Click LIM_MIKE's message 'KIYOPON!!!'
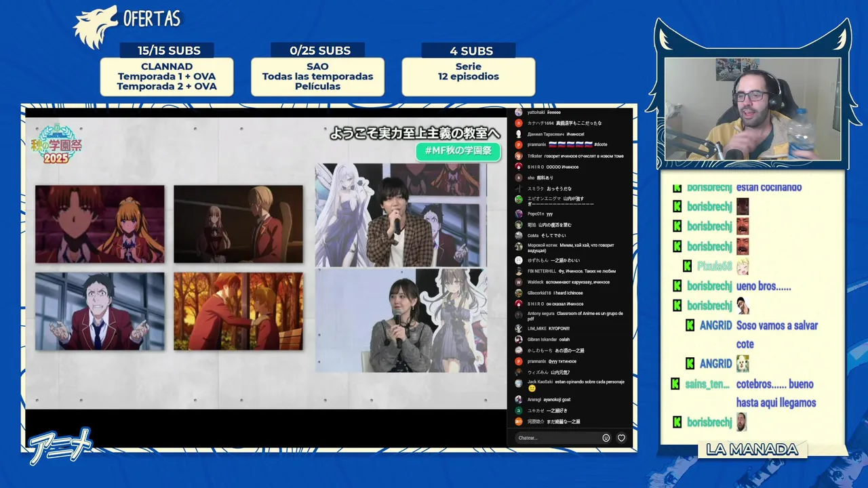Image resolution: width=868 pixels, height=488 pixels. click(x=559, y=329)
